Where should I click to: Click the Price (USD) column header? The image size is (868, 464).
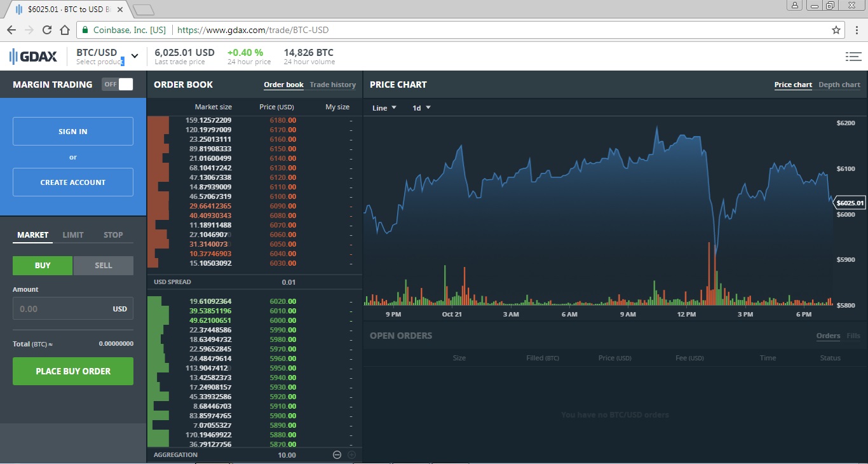277,107
